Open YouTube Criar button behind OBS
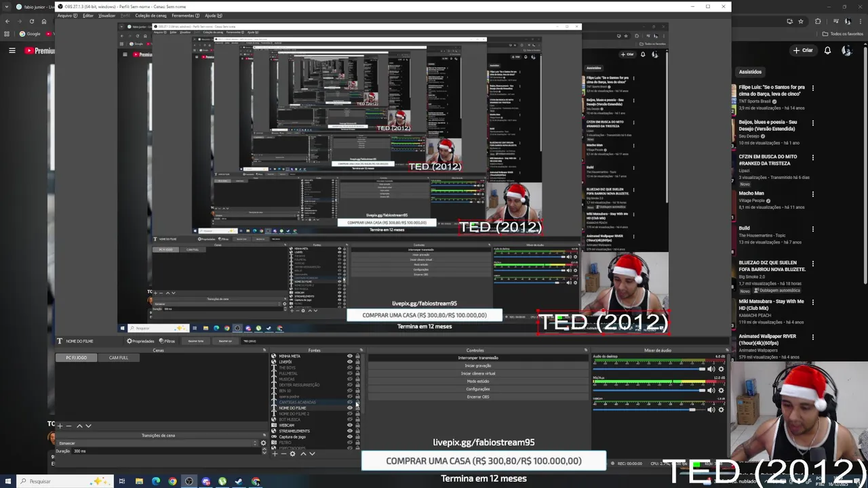The height and width of the screenshot is (488, 868). (803, 50)
